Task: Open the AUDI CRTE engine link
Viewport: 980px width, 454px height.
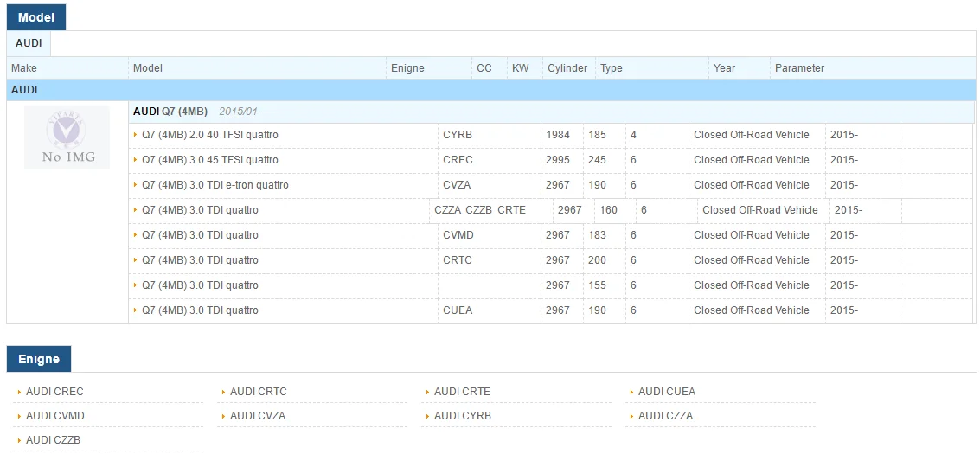Action: (x=462, y=392)
